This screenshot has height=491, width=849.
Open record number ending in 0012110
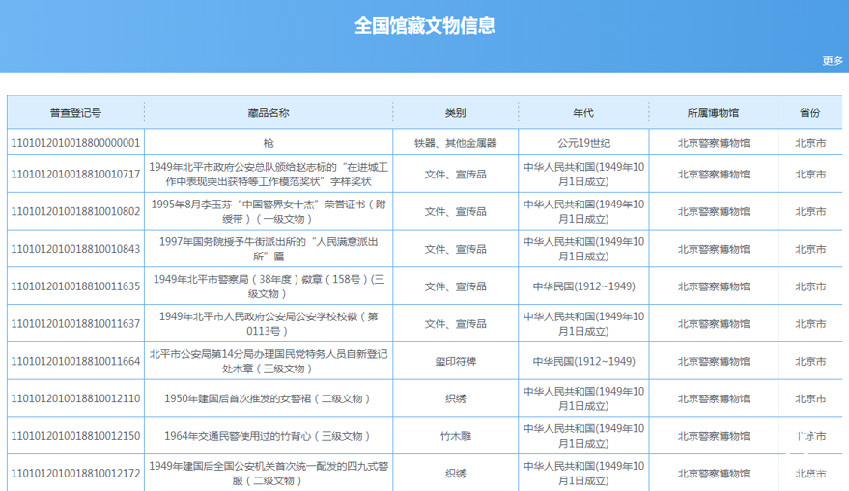pyautogui.click(x=75, y=399)
